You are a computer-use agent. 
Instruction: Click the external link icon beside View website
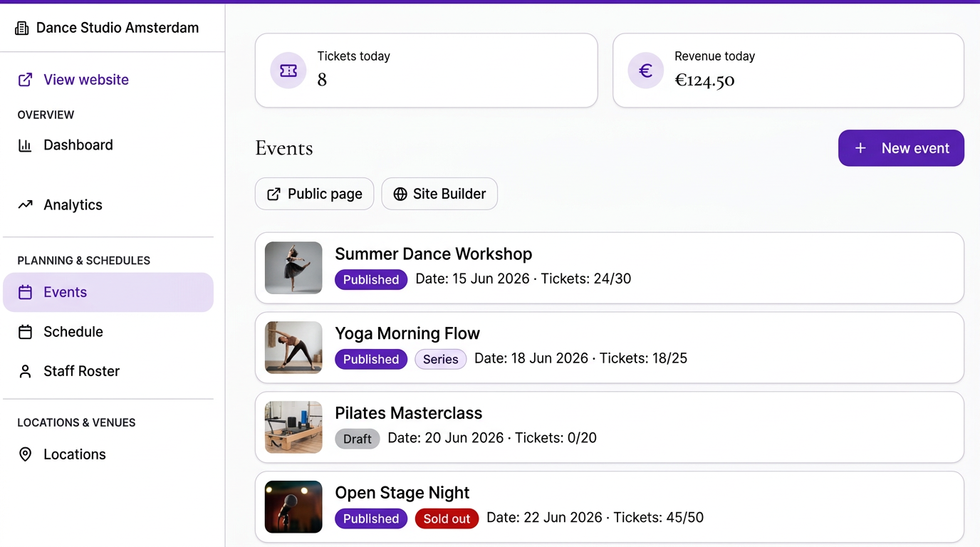tap(25, 80)
